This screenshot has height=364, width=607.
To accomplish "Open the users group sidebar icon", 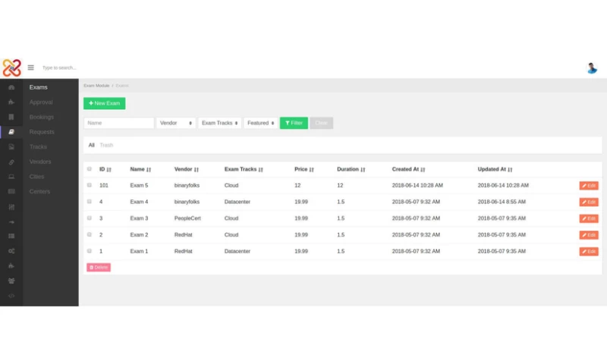I will click(11, 281).
